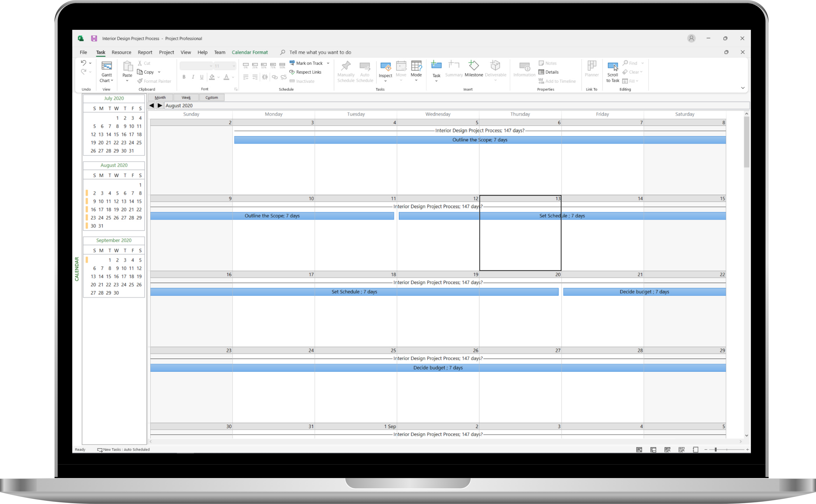Switch to the Project tab
The image size is (816, 504).
166,52
